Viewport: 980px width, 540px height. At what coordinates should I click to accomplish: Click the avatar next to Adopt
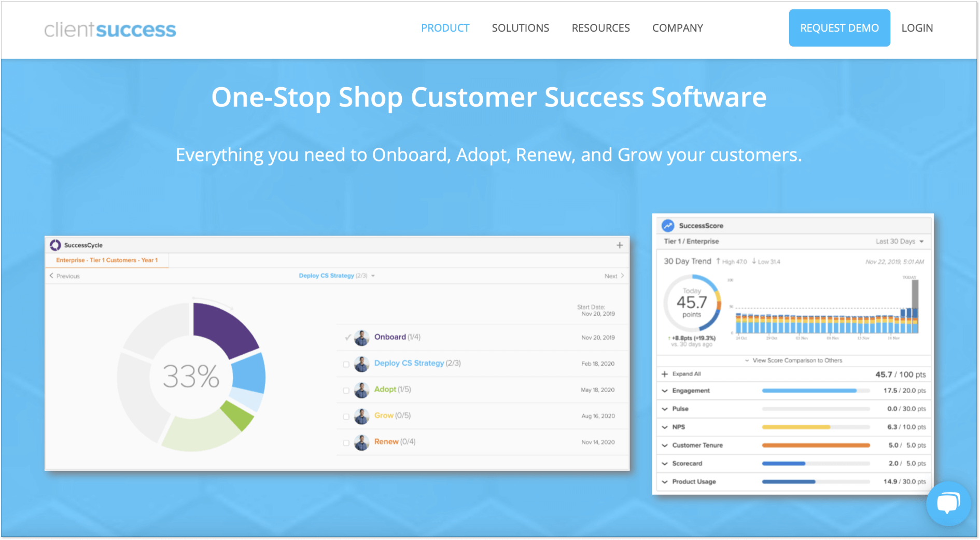pyautogui.click(x=361, y=390)
